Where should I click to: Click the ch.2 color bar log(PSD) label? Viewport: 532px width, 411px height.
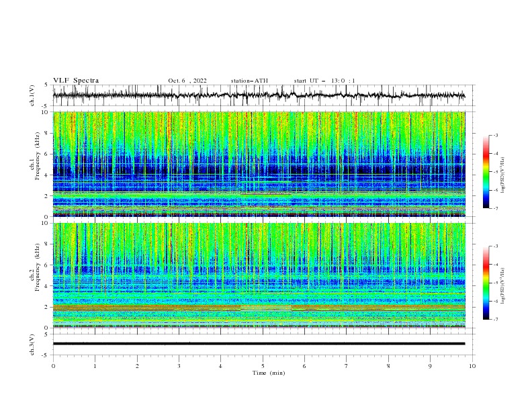tap(502, 285)
